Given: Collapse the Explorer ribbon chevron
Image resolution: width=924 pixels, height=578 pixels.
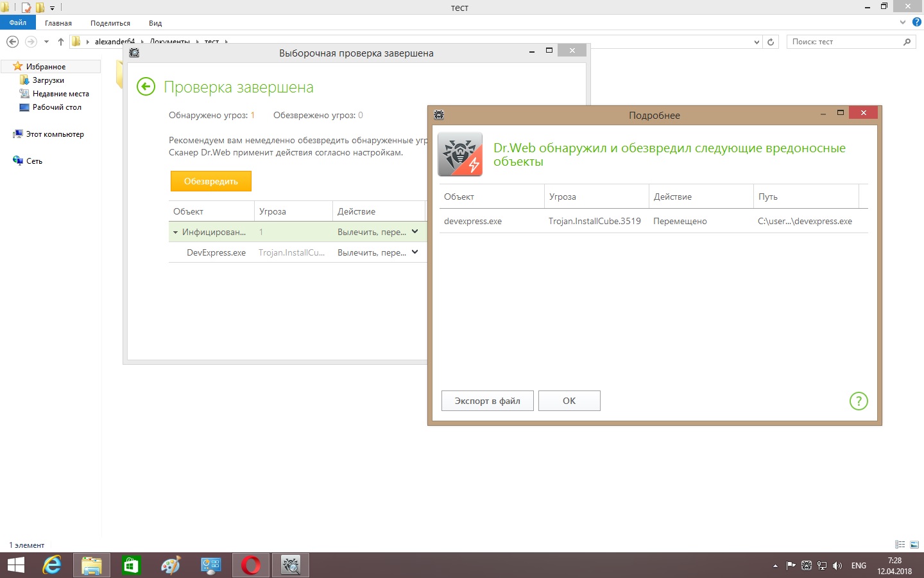Looking at the screenshot, I should click(x=903, y=22).
